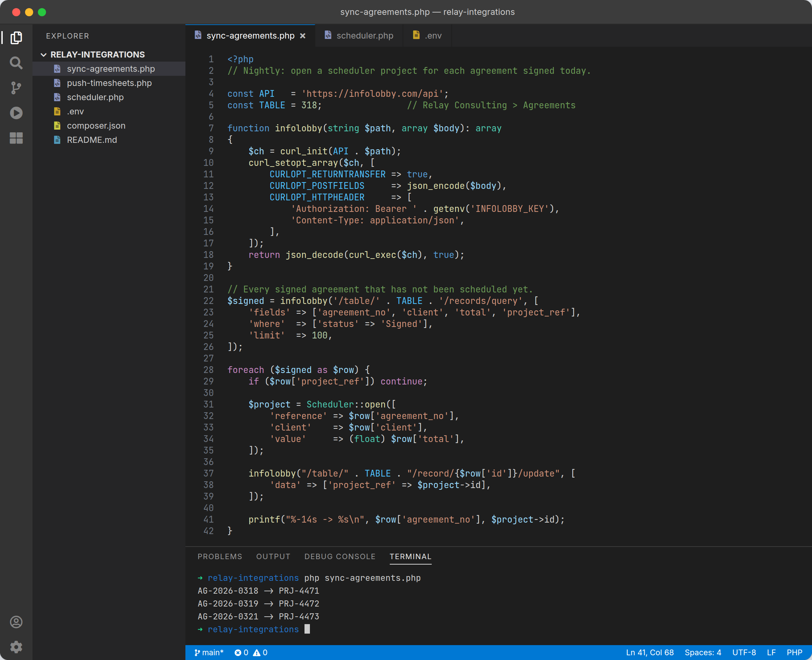This screenshot has height=660, width=812.
Task: Click the Spaces: 4 indentation status item
Action: click(x=703, y=653)
